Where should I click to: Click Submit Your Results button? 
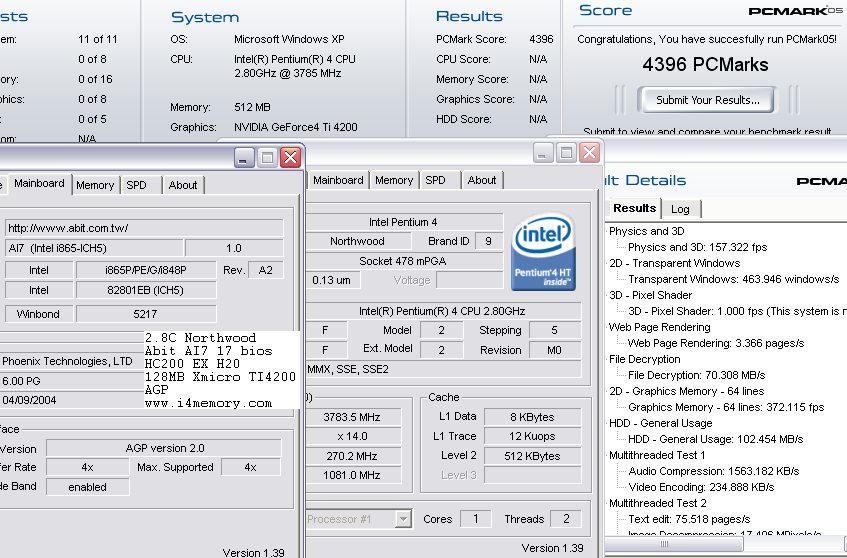(x=707, y=100)
